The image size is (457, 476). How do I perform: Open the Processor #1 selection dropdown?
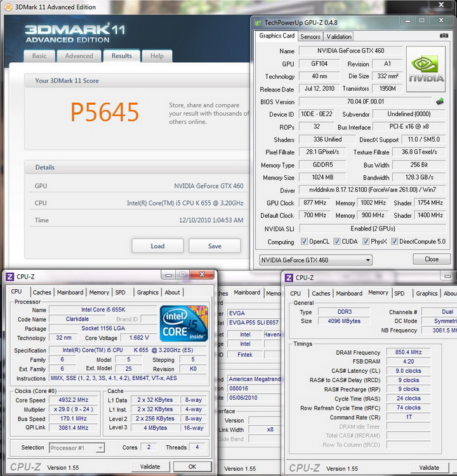(x=77, y=448)
